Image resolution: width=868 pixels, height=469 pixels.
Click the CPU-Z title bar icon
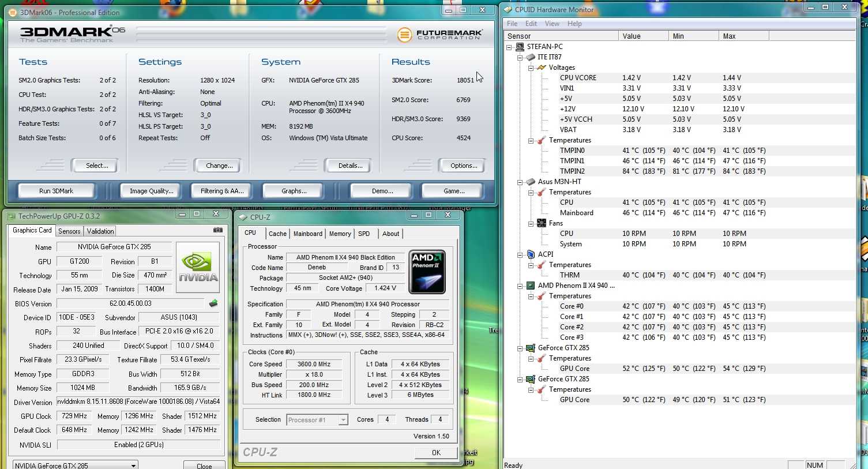(x=243, y=217)
